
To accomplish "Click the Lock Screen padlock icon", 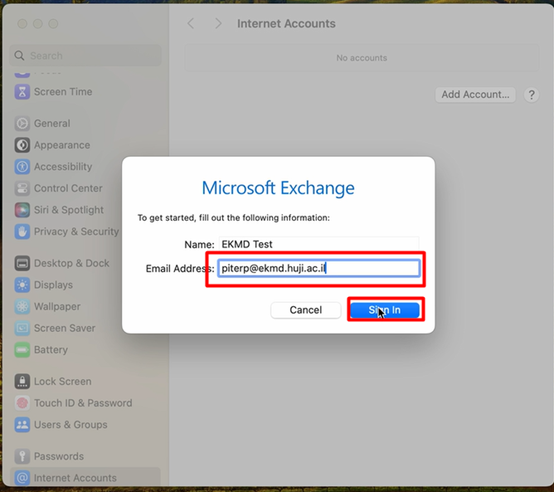I will (x=22, y=381).
